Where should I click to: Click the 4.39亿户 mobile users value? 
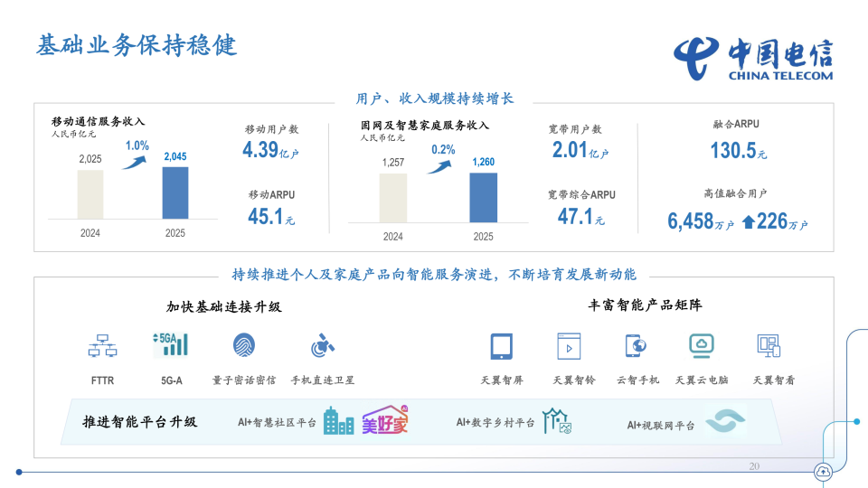(270, 150)
